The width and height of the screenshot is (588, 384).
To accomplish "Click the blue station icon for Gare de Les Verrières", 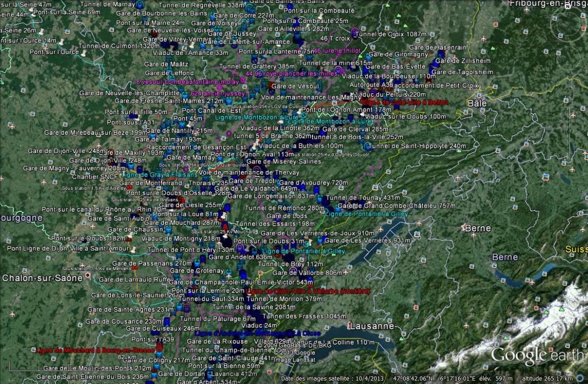I will [320, 240].
